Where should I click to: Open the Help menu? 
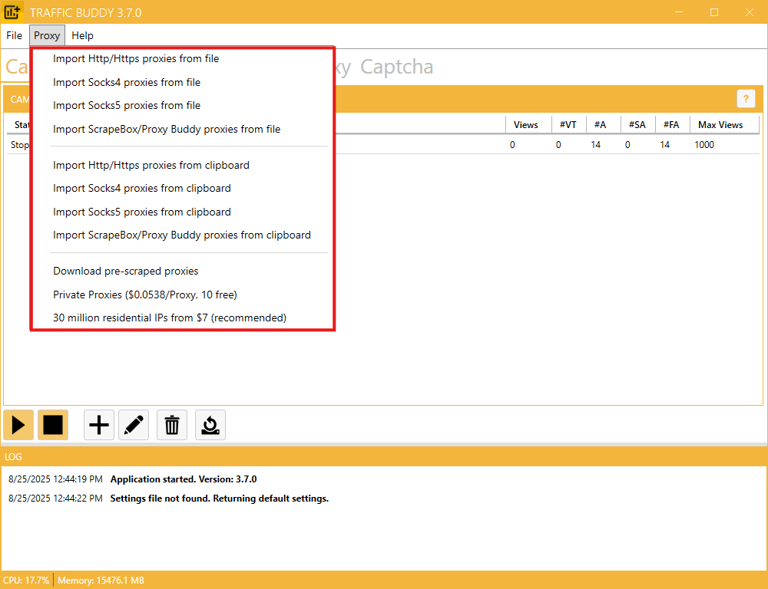(82, 36)
